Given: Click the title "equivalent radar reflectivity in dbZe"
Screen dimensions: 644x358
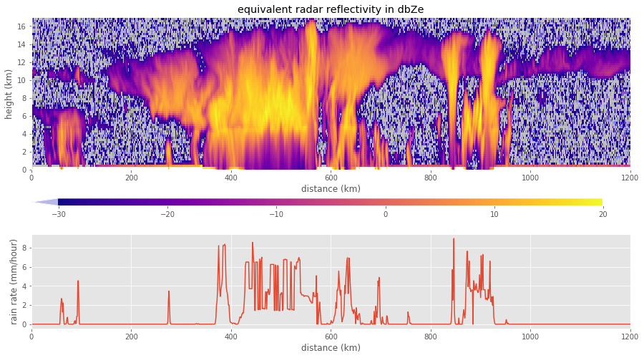Looking at the screenshot, I should [x=331, y=9].
